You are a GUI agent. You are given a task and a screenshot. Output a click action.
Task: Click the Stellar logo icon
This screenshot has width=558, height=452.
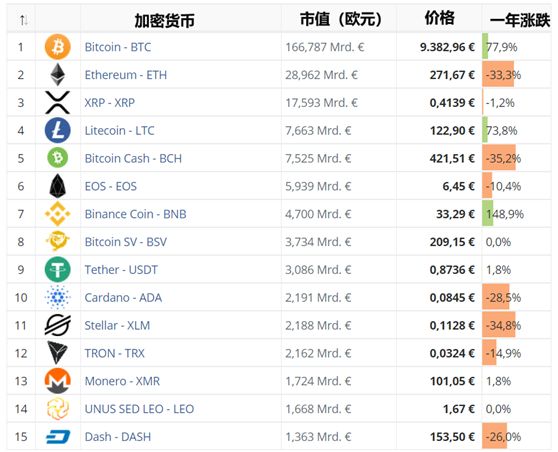point(57,325)
